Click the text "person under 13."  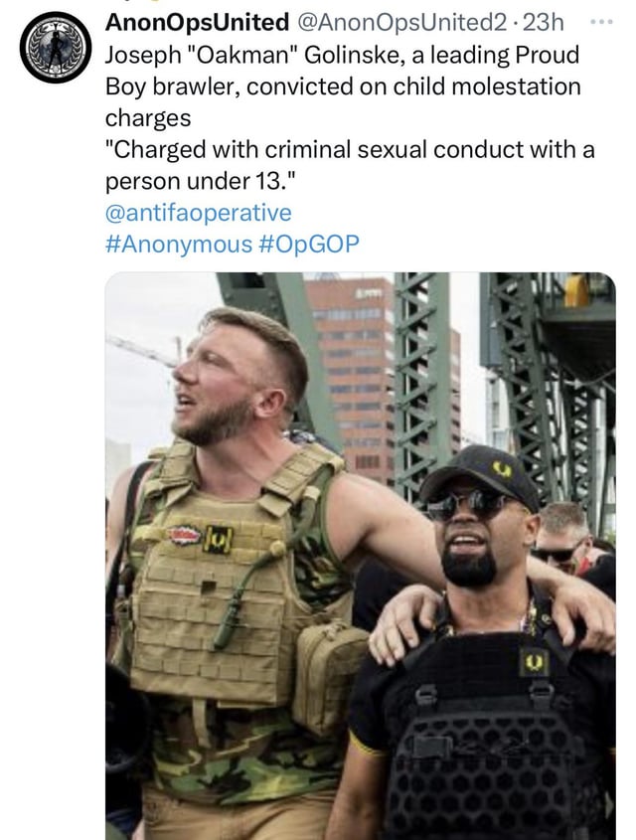(200, 181)
